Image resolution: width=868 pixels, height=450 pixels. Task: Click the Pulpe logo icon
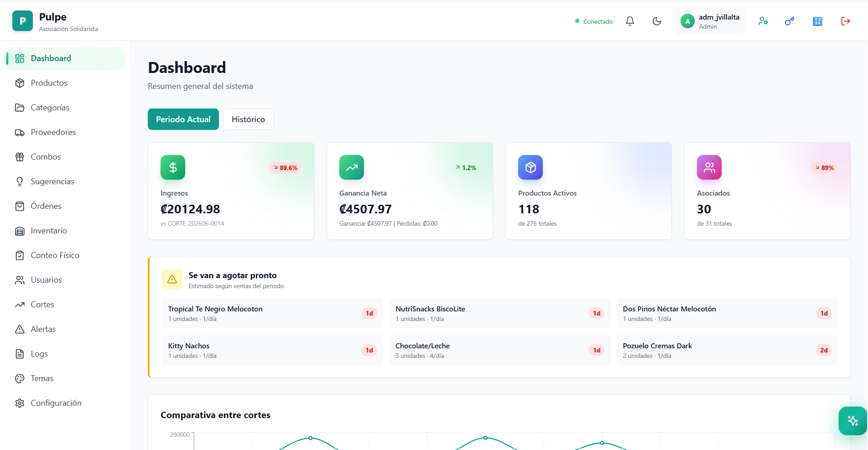(22, 21)
